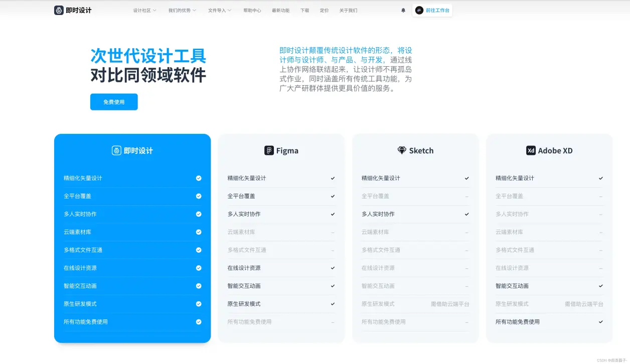Click 需借助云端平台 in the Sketch card
Viewport: 630px width, 364px height.
point(450,304)
